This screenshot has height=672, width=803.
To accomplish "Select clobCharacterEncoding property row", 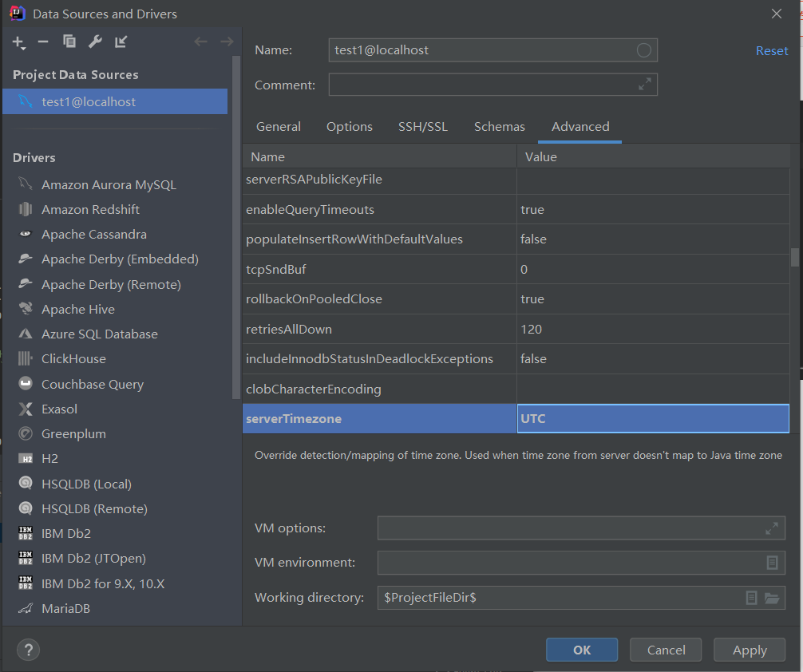I will [x=516, y=389].
